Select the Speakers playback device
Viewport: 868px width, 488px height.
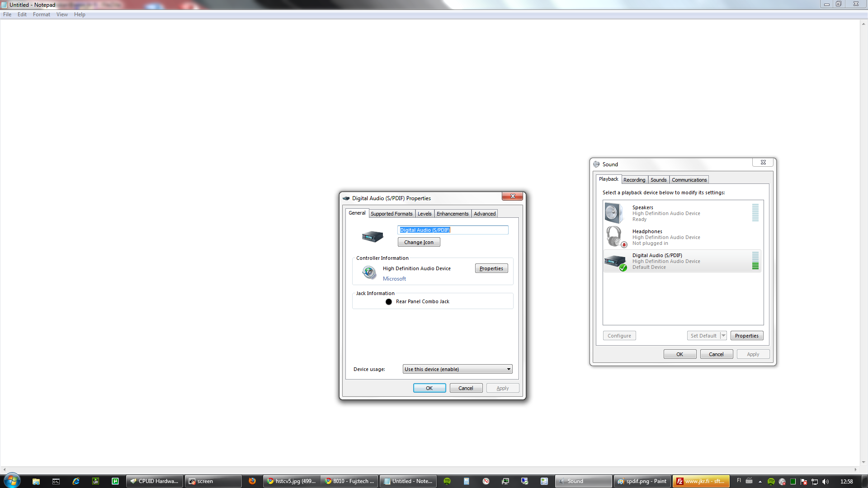(682, 213)
